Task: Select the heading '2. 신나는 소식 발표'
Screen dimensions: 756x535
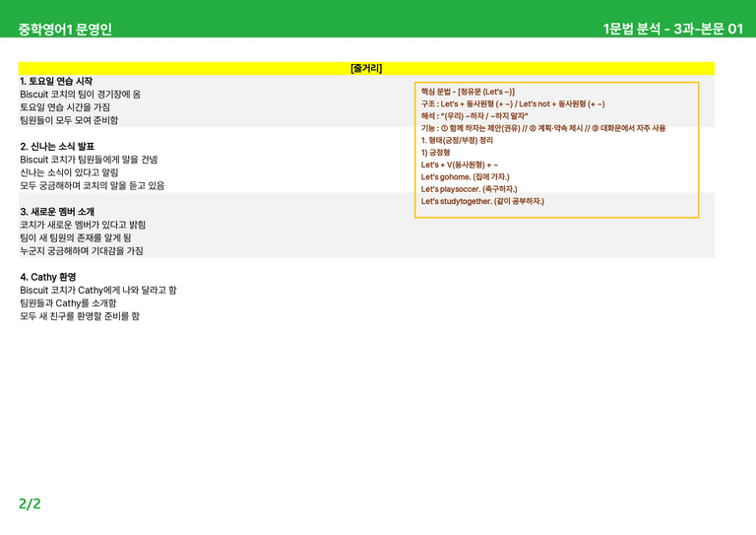Action: point(57,146)
